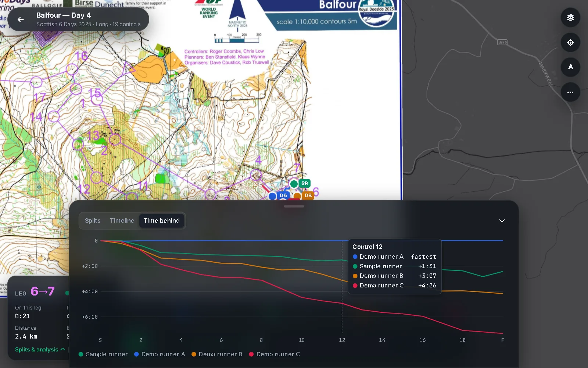
Task: Click Demo runner C +4:56 tooltip row
Action: coord(394,286)
